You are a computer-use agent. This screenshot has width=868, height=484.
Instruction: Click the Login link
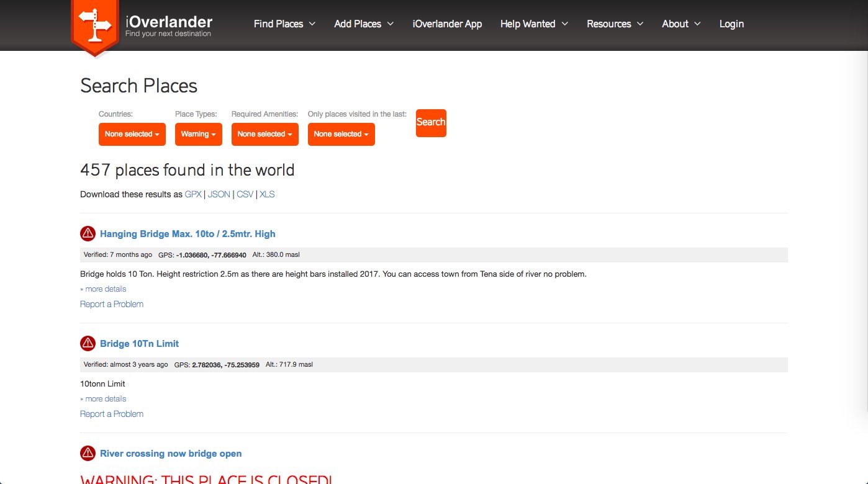(x=731, y=24)
